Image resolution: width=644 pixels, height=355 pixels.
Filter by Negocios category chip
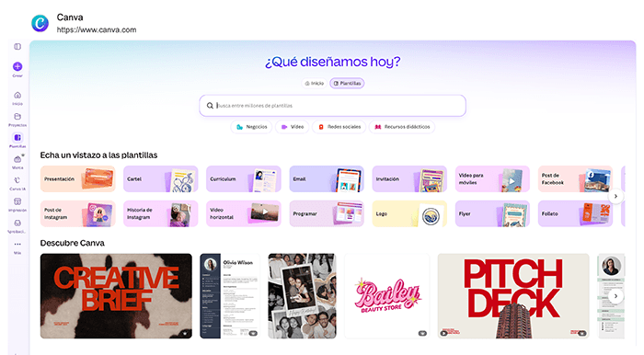[x=251, y=127]
